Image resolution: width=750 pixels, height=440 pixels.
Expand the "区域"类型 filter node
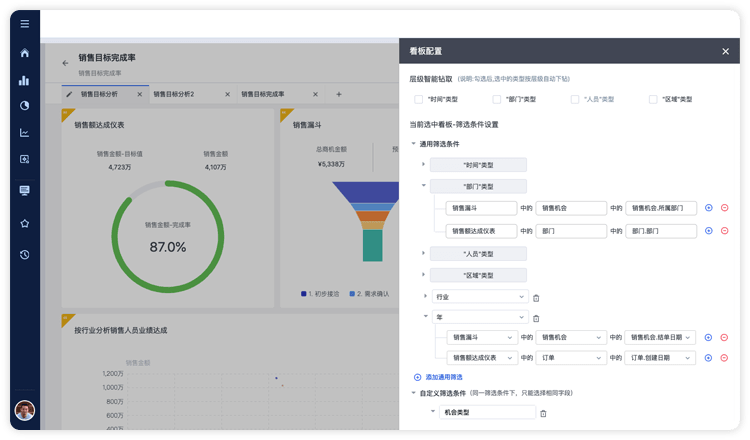point(423,274)
